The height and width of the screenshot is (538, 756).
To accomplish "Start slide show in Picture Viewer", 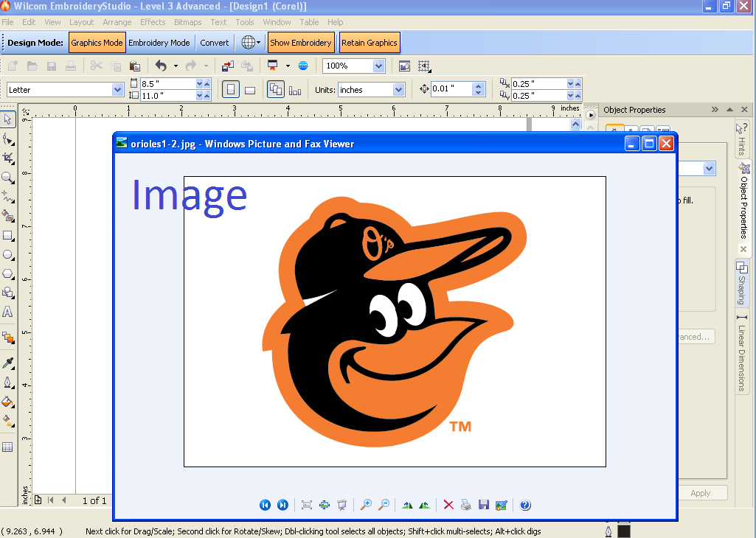I will coord(341,505).
